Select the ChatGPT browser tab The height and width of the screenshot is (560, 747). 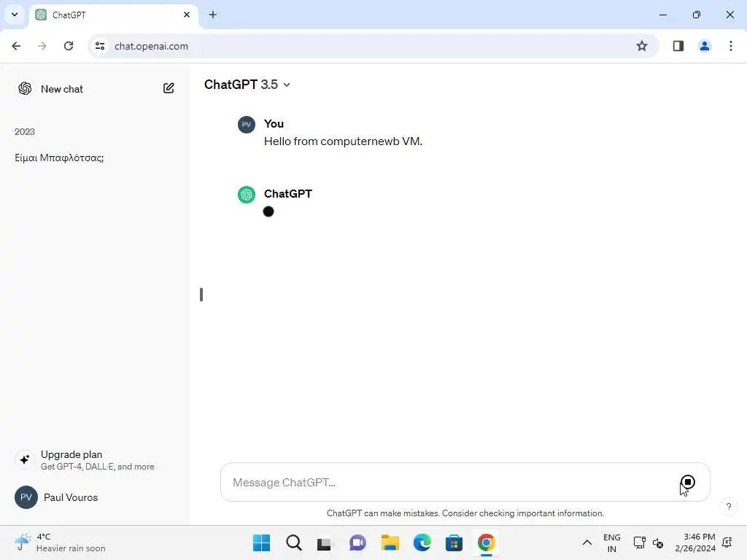(115, 15)
